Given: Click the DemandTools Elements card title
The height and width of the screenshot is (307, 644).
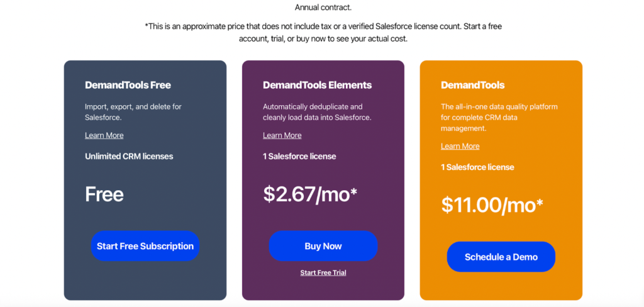Looking at the screenshot, I should (317, 85).
